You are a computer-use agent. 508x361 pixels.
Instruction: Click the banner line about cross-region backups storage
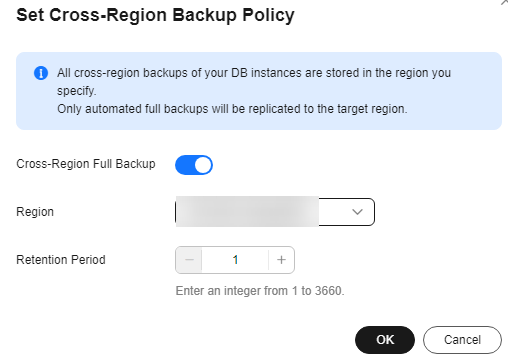pos(254,73)
